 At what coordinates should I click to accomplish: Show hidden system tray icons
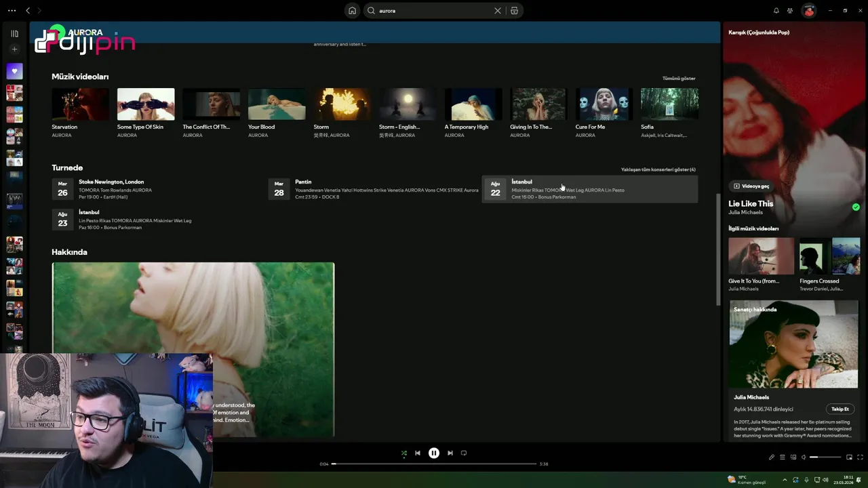pos(785,479)
